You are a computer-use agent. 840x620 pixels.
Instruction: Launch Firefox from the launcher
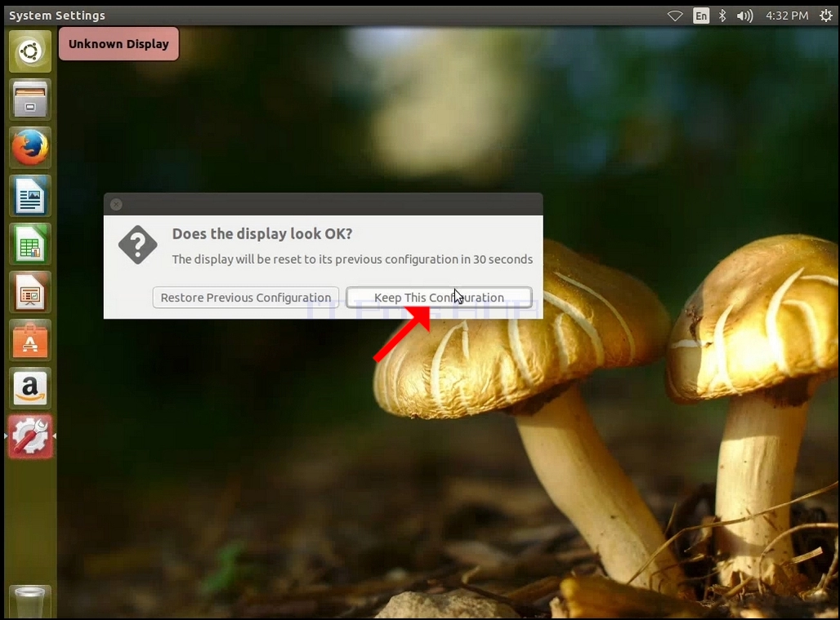pos(30,148)
